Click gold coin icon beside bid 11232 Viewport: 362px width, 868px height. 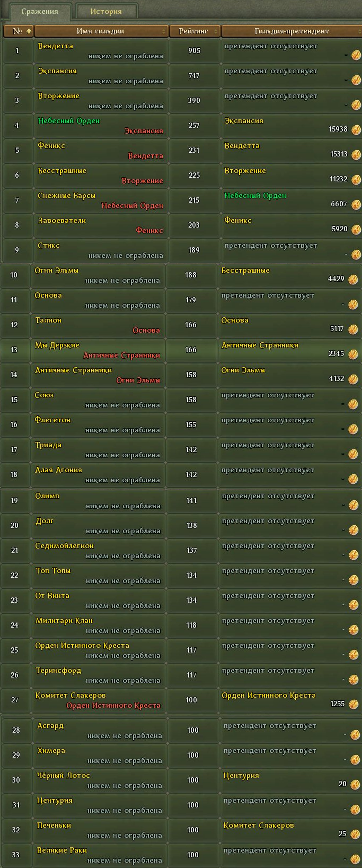356,180
